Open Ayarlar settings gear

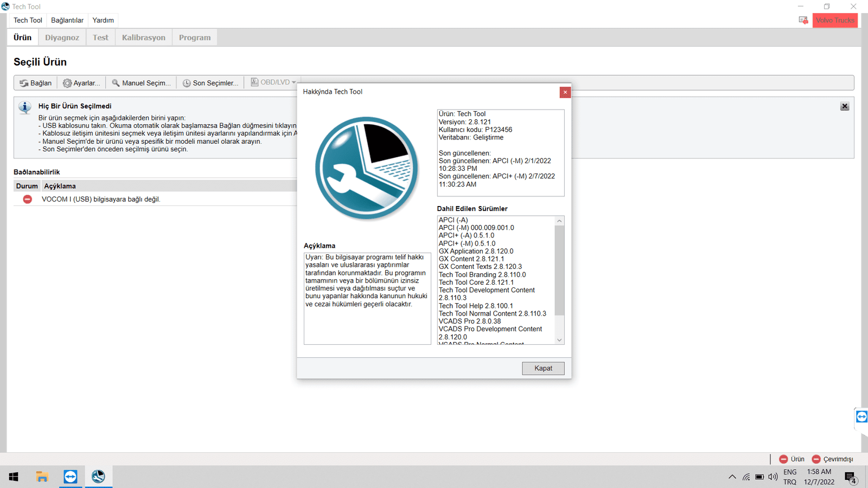pyautogui.click(x=67, y=83)
